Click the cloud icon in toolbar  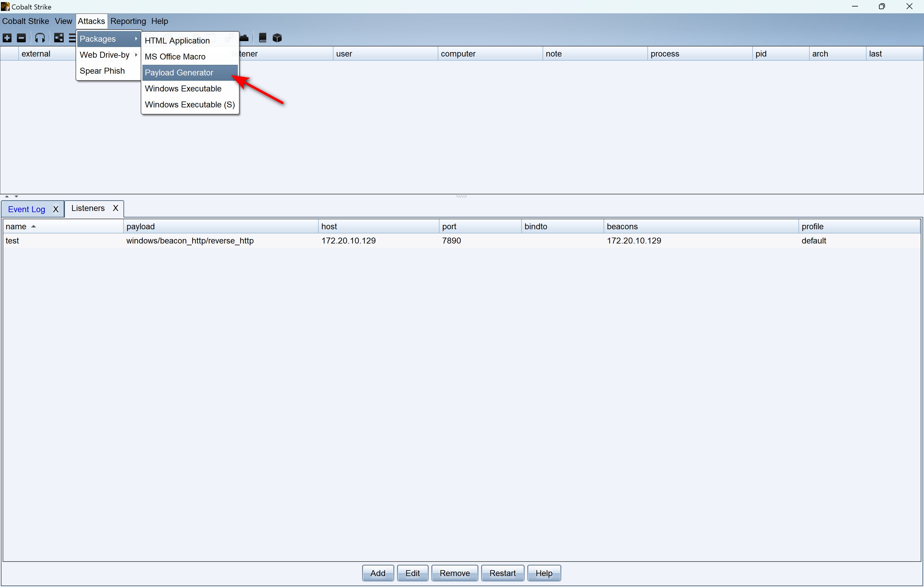[244, 38]
